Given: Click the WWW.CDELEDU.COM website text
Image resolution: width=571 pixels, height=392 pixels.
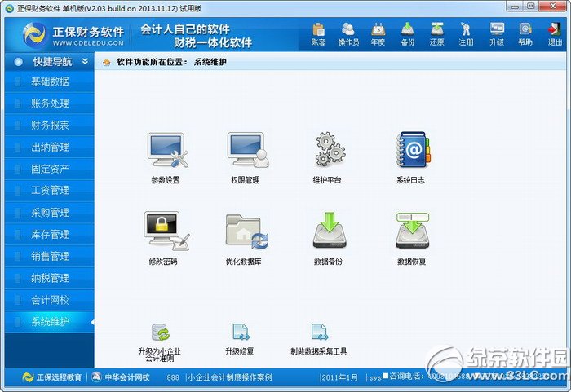Looking at the screenshot, I should pos(88,43).
